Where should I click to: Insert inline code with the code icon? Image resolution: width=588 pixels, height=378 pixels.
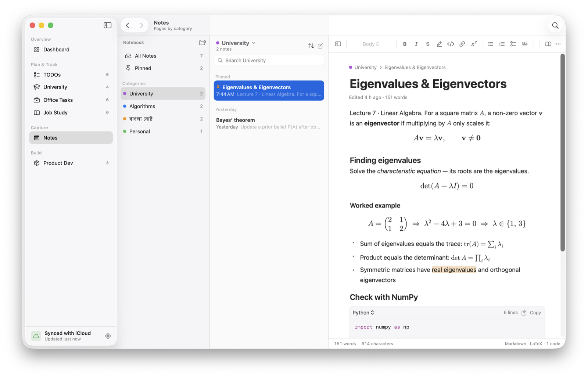click(x=451, y=44)
